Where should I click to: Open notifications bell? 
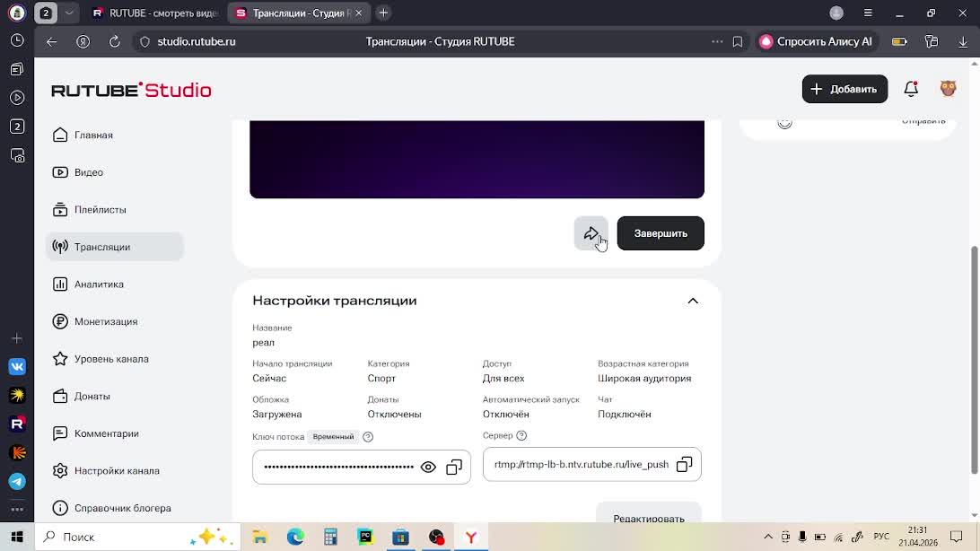[911, 90]
